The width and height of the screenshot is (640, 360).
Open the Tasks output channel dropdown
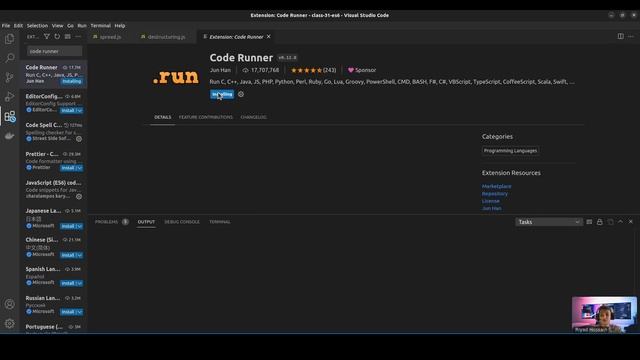click(548, 222)
